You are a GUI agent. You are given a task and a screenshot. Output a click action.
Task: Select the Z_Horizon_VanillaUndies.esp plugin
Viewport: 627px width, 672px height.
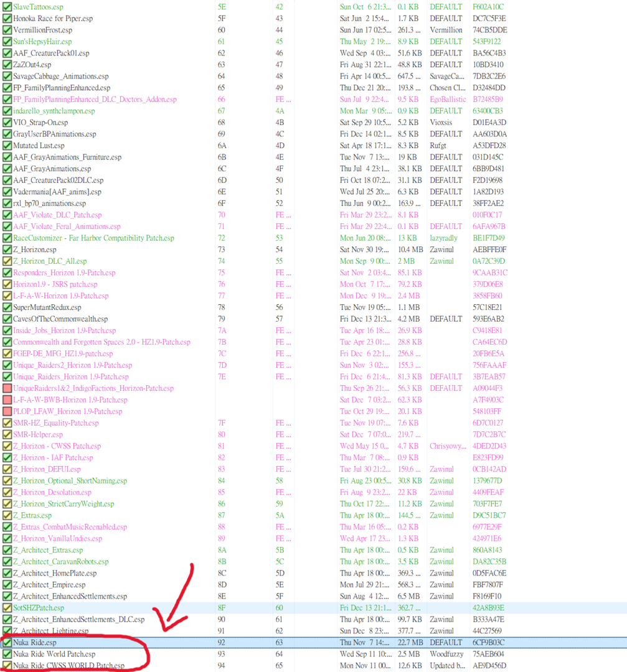(58, 539)
